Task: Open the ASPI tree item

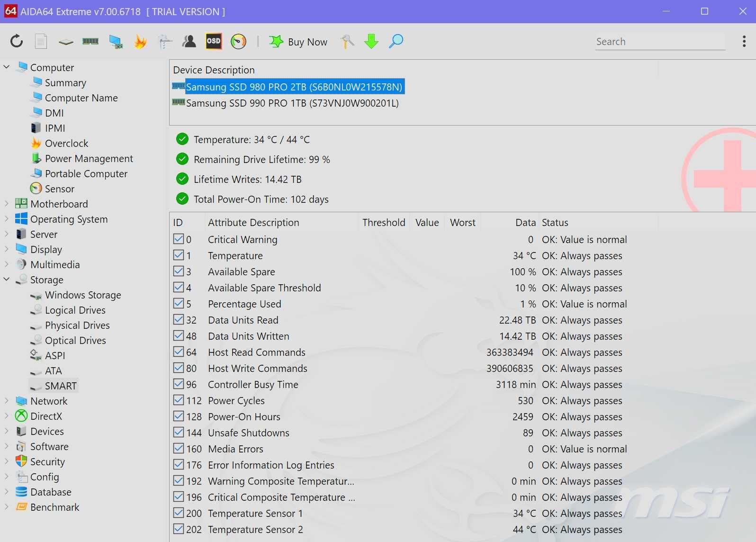Action: (55, 355)
